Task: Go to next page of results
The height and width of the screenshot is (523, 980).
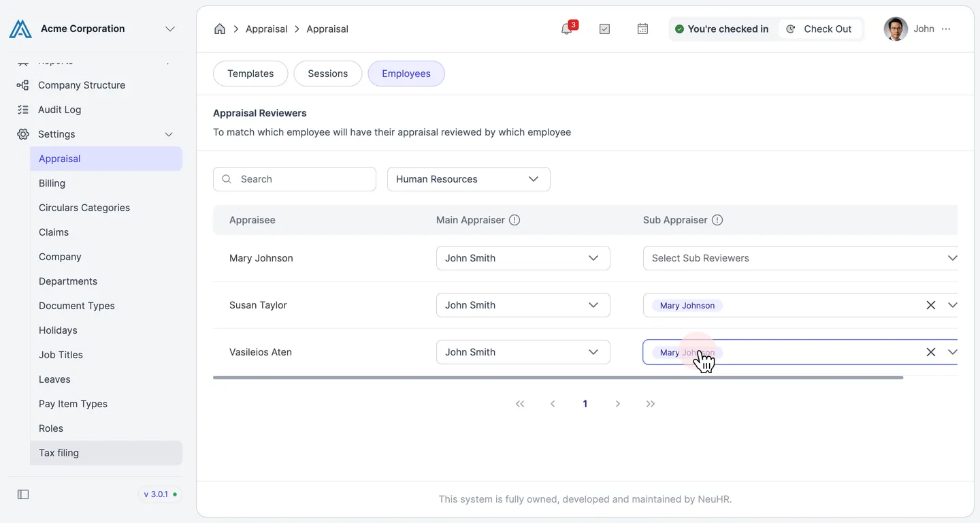Action: [x=618, y=404]
